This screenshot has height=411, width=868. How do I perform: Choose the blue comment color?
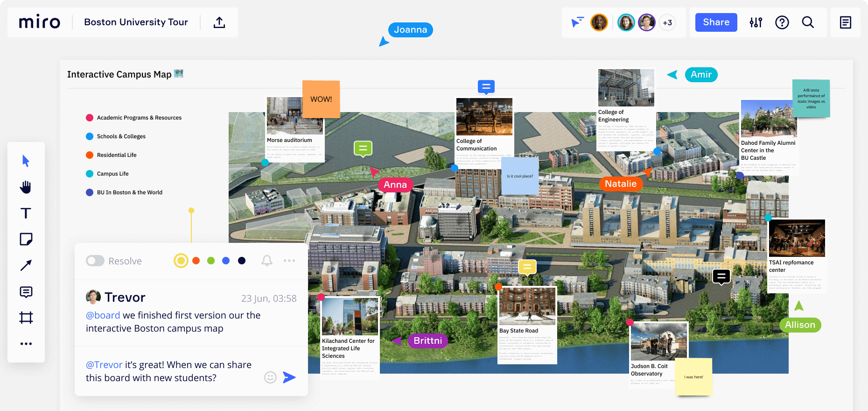click(226, 261)
